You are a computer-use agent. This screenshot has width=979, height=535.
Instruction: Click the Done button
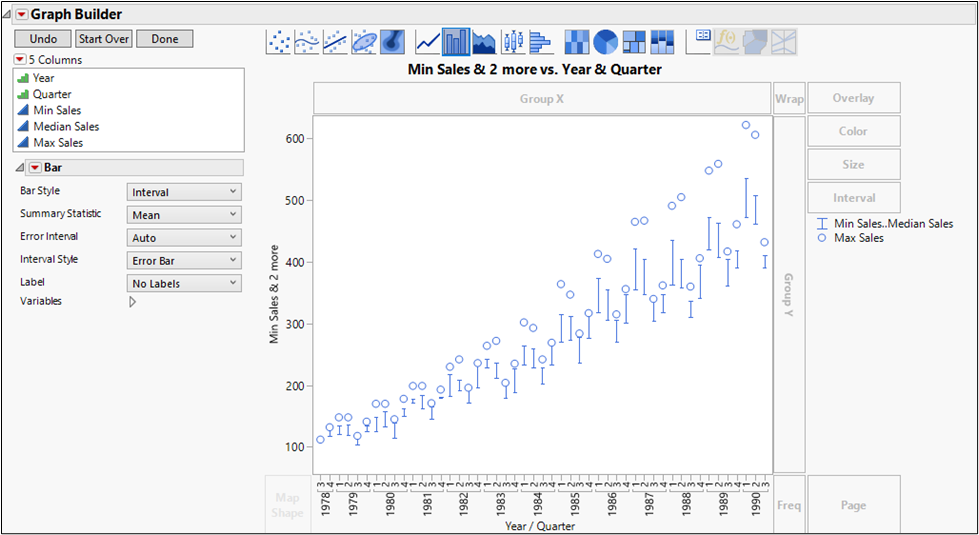coord(165,39)
